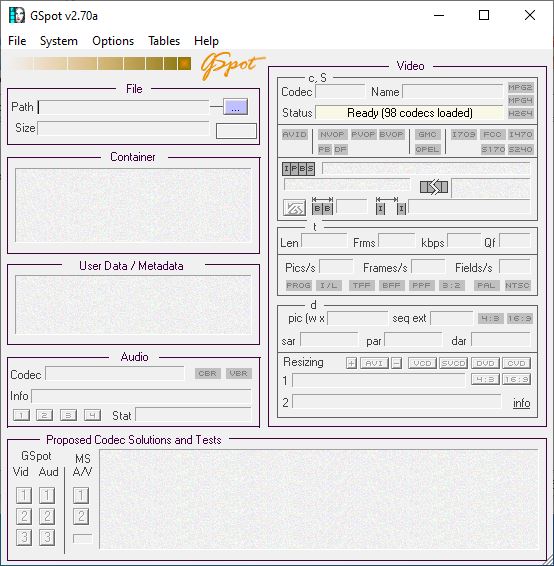Click the golden gradient progress bar
554x566 pixels.
coord(101,64)
